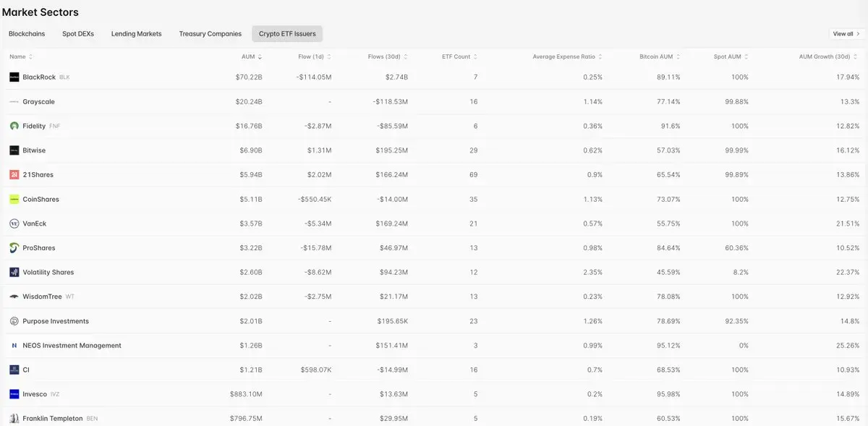Click Bitwise's $195.25M 30d flows
The height and width of the screenshot is (426, 868).
pos(392,150)
